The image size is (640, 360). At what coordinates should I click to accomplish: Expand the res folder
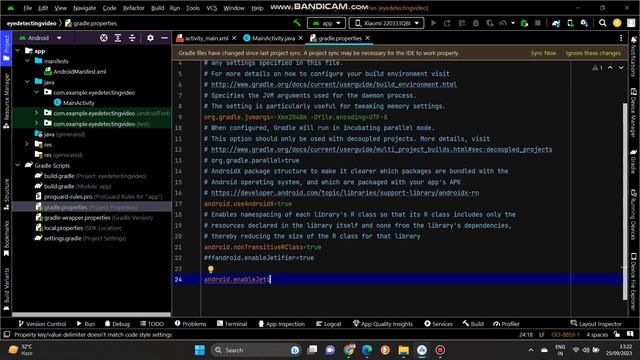27,144
